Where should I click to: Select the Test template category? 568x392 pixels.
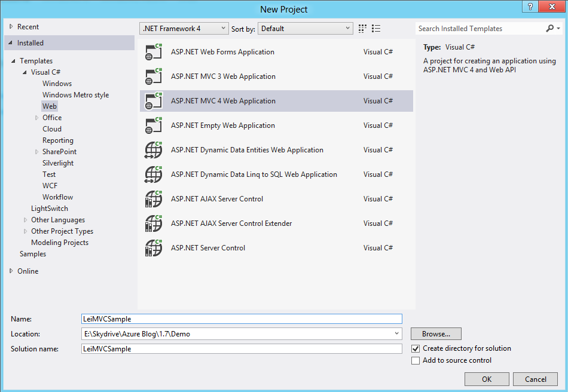click(49, 174)
